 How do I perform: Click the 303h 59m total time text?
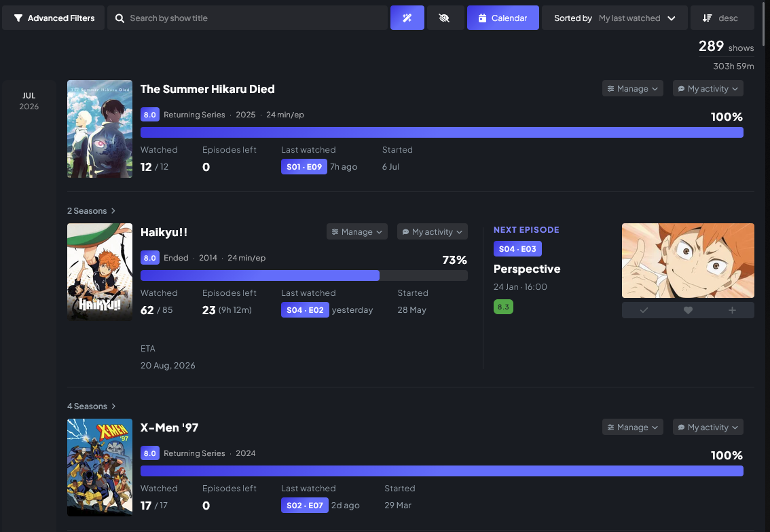coord(733,66)
